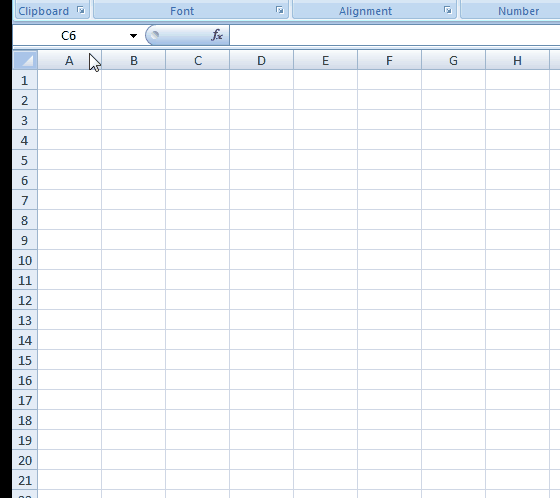Select column D header
560x498 pixels.
point(261,60)
